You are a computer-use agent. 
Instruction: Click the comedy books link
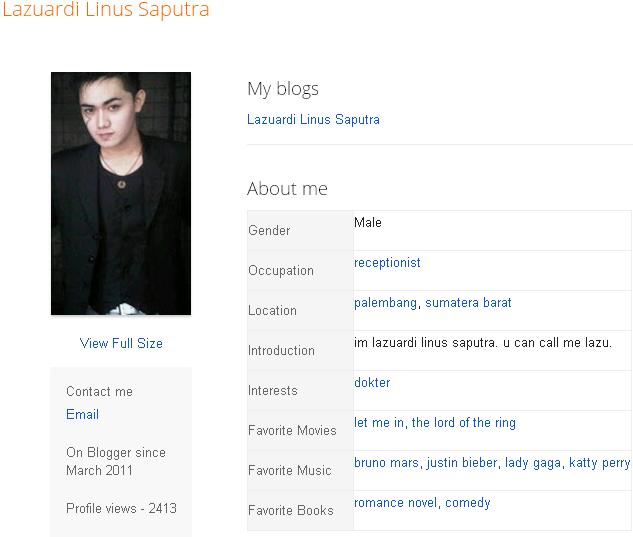[x=468, y=503]
